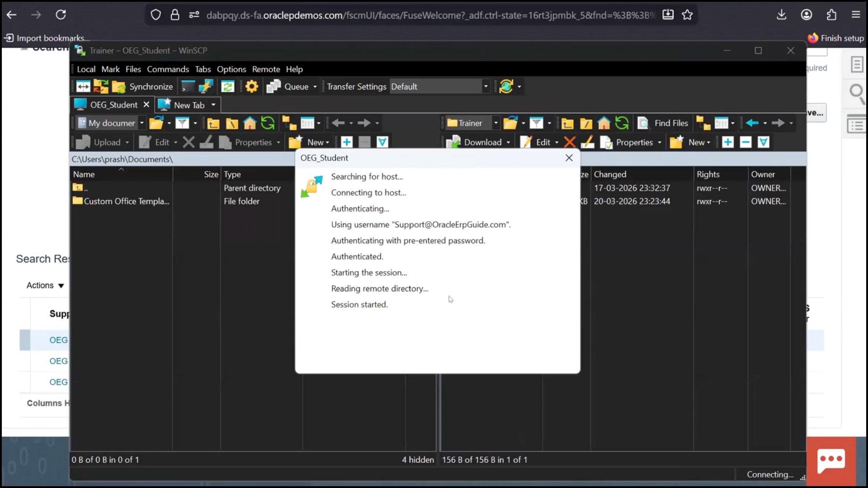This screenshot has width=868, height=488.
Task: Click the Upload button
Action: pyautogui.click(x=108, y=142)
